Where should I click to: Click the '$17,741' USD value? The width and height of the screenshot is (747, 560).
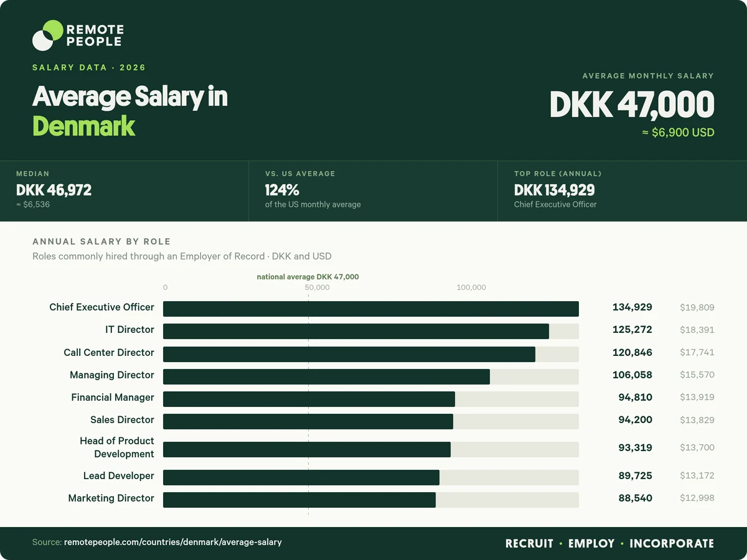(x=697, y=352)
